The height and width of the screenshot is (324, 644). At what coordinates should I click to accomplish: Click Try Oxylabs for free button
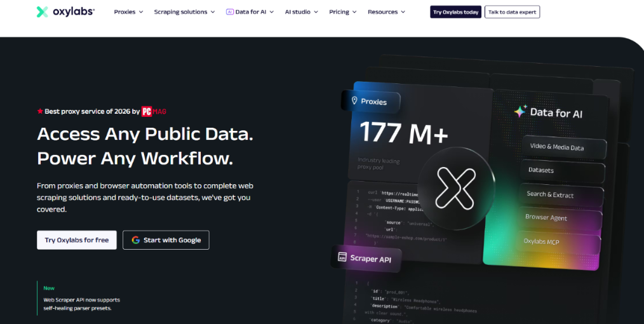coord(77,240)
